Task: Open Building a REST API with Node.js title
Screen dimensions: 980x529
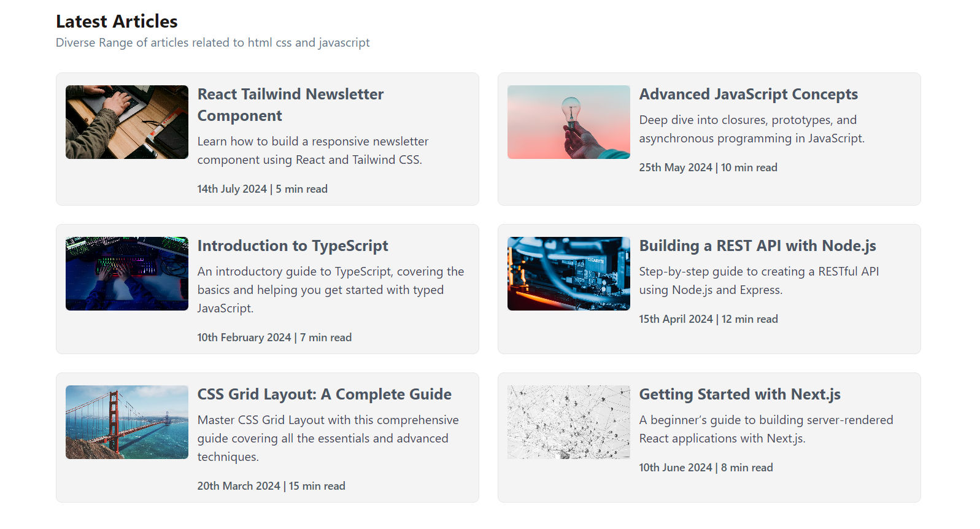Action: (758, 245)
